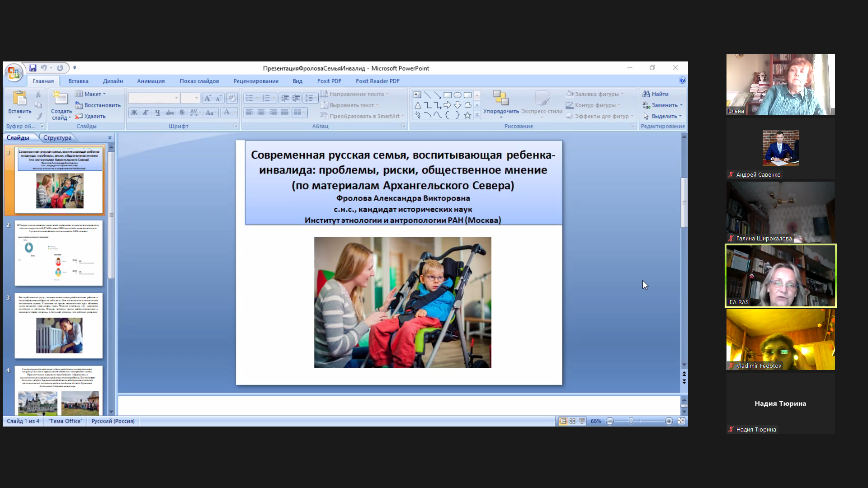Screen dimensions: 868x488
Task: Expand the Макет layout dropdown
Action: (90, 94)
